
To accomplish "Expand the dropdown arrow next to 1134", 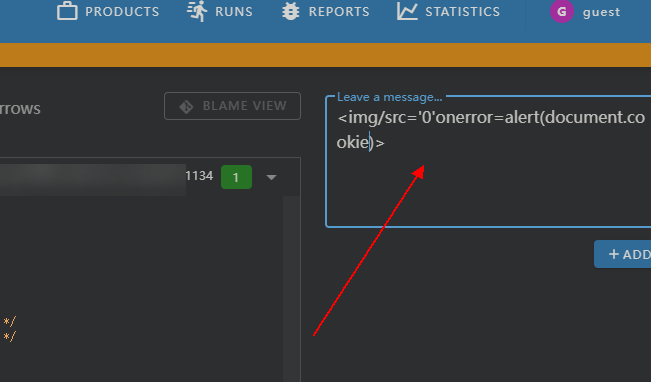I will click(x=272, y=177).
